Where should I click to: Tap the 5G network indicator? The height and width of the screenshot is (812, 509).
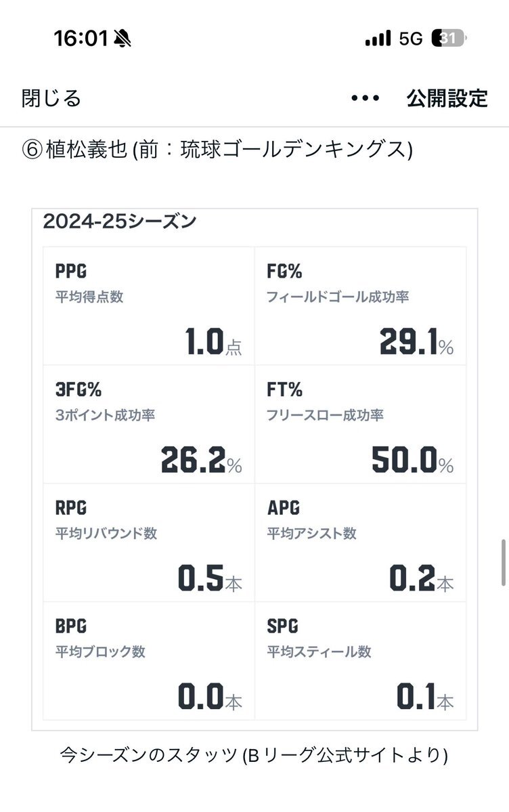[411, 39]
